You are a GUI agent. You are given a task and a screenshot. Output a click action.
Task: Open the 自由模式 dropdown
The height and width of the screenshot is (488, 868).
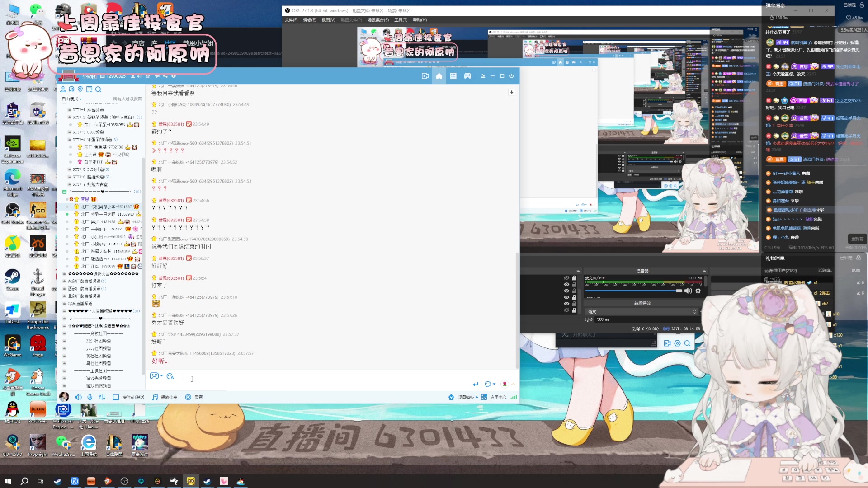click(x=71, y=99)
